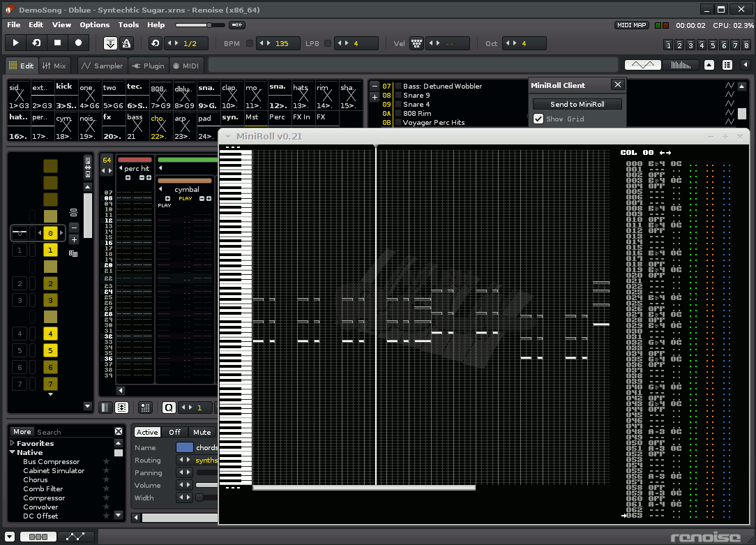Select the 808 Rim instrument
This screenshot has height=545, width=756.
pyautogui.click(x=417, y=113)
